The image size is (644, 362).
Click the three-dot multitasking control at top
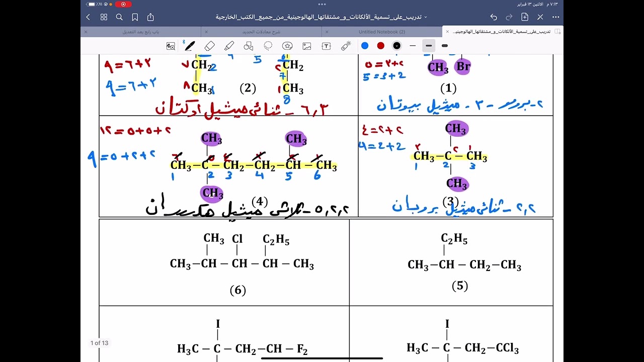322,4
